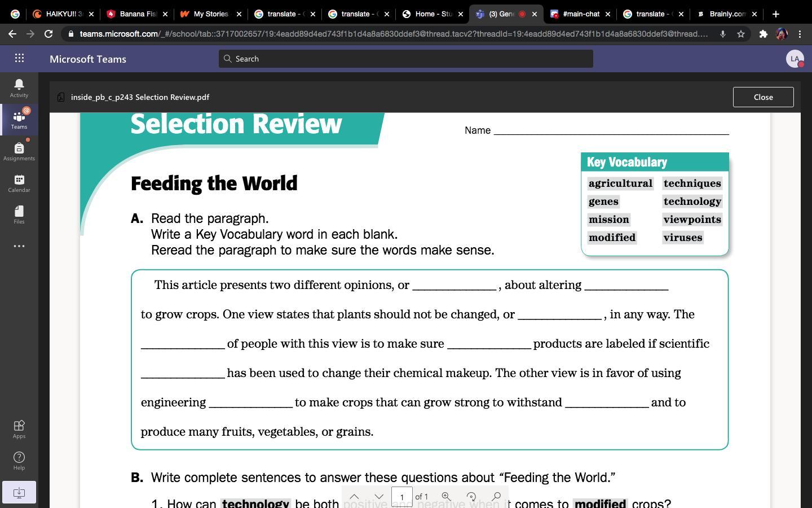Expand more apps via sidebar ellipsis
The image size is (812, 508).
tap(19, 246)
